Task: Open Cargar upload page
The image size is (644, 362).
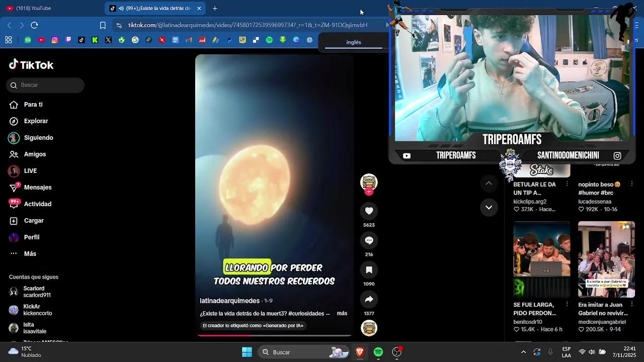Action: (34, 221)
